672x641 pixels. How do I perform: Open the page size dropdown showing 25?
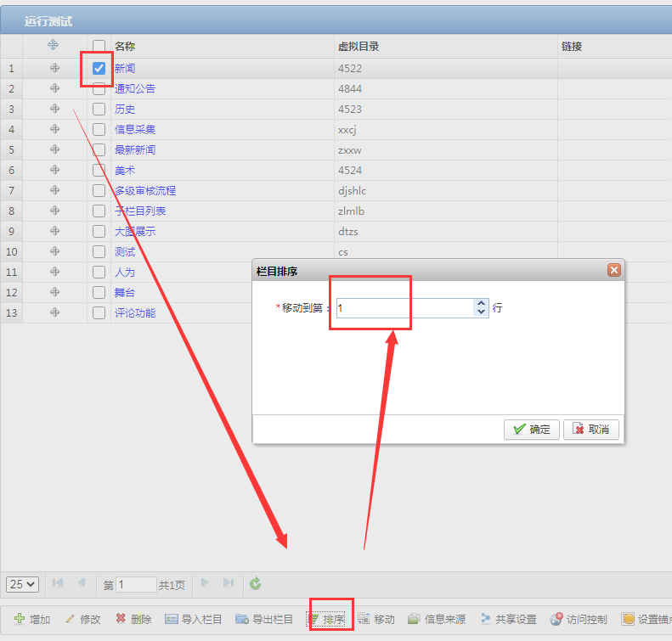[x=23, y=584]
